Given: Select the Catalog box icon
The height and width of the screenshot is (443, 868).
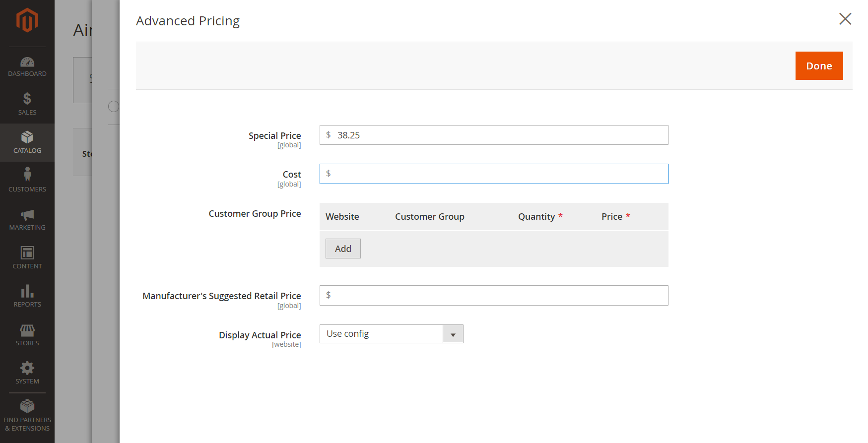Looking at the screenshot, I should click(x=27, y=137).
